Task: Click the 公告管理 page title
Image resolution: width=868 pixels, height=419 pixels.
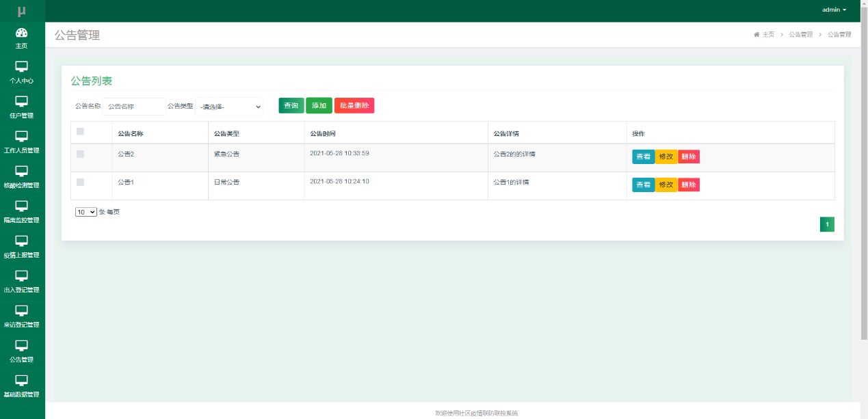Action: (x=77, y=35)
